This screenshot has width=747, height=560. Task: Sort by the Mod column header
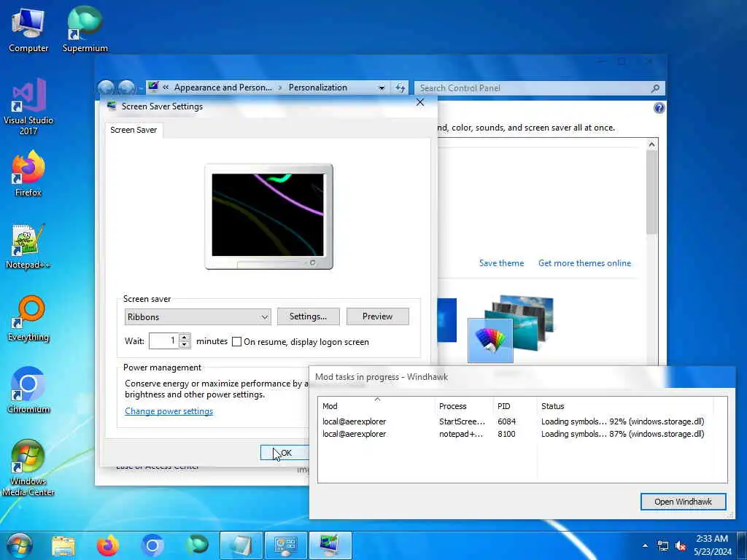[376, 405]
